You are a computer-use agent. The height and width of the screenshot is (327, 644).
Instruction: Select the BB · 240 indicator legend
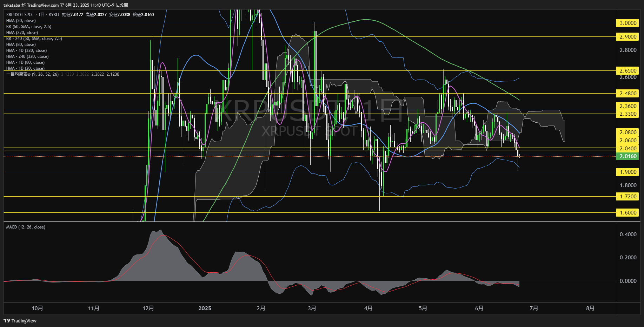coord(34,39)
